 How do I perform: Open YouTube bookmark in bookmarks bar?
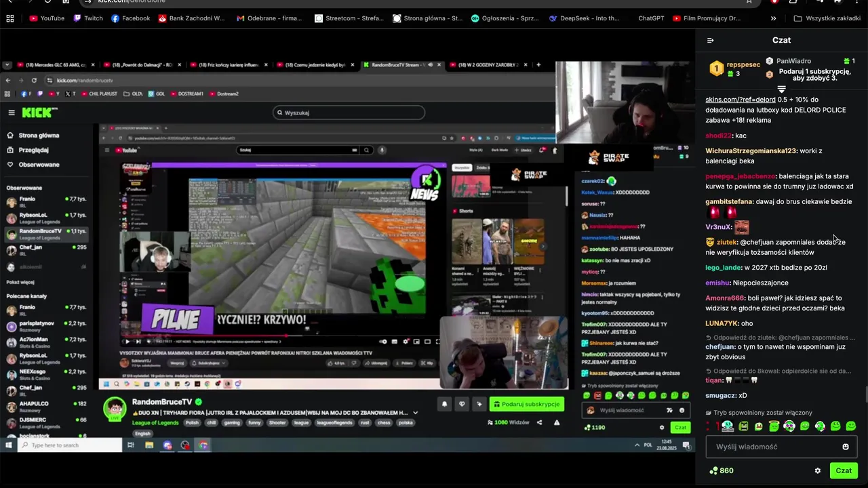coord(47,18)
